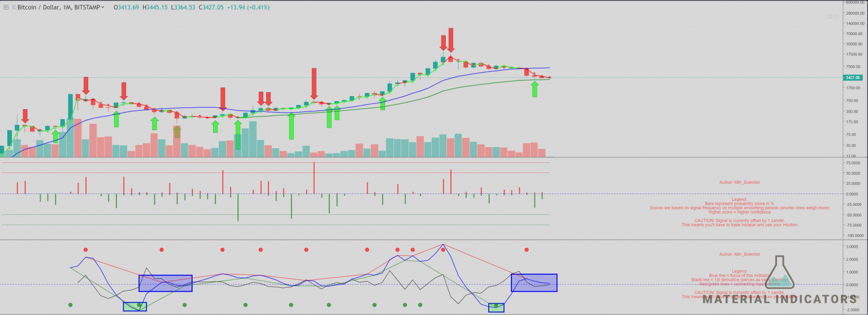Expand the legend with the plus-box icon
Viewport: 868px width, 315px height.
pos(6,7)
